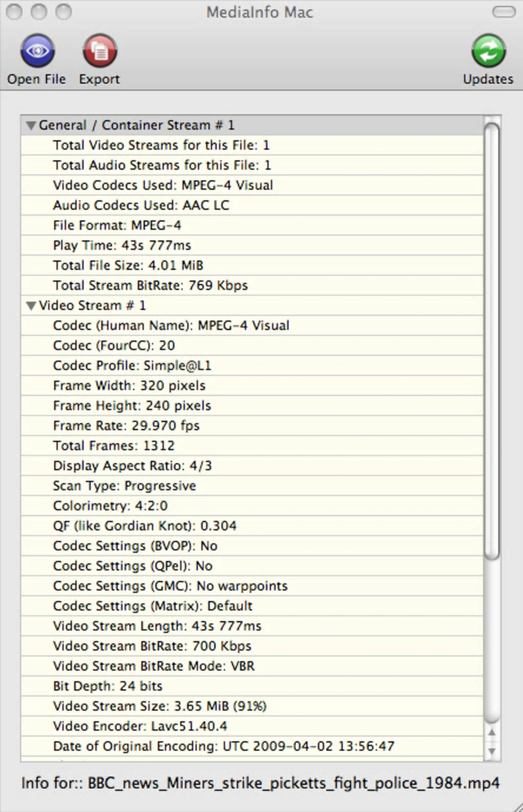Image resolution: width=523 pixels, height=812 pixels.
Task: Check for Updates with green icon
Action: point(488,51)
